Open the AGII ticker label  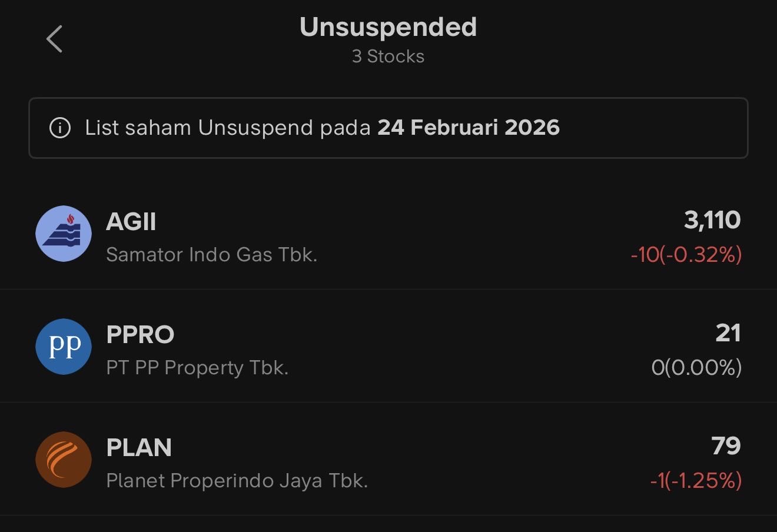click(131, 222)
